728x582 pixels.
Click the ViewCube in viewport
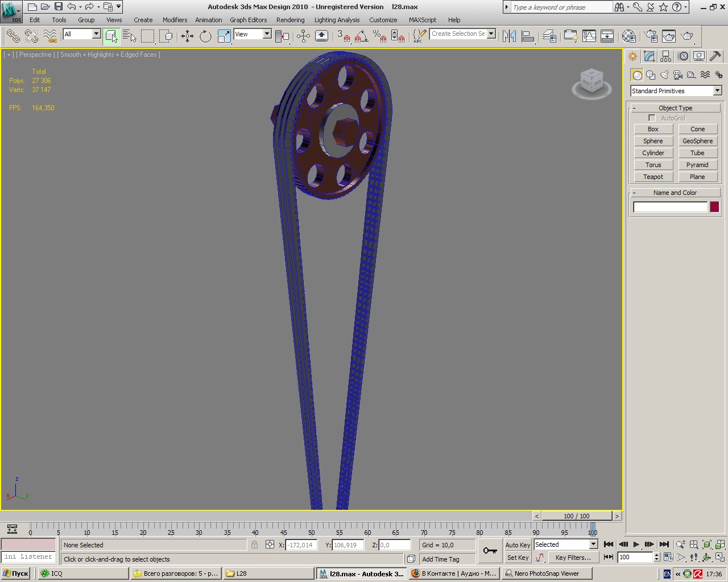point(591,83)
